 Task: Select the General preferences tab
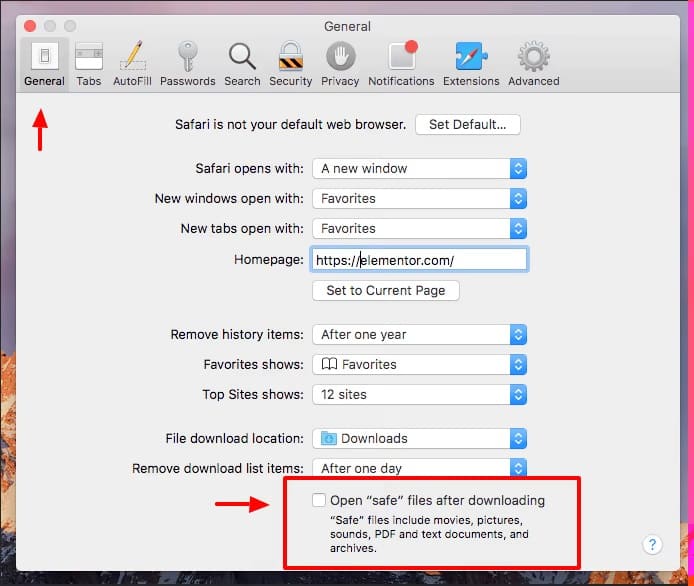pyautogui.click(x=44, y=63)
